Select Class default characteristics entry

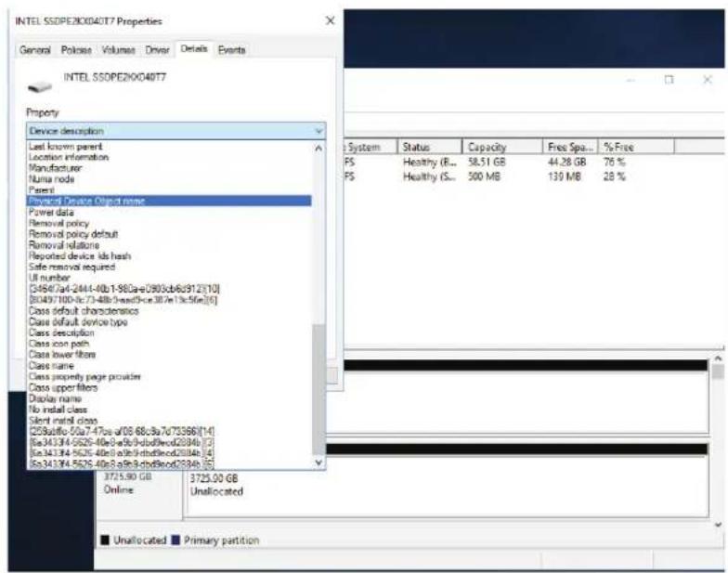(x=169, y=310)
